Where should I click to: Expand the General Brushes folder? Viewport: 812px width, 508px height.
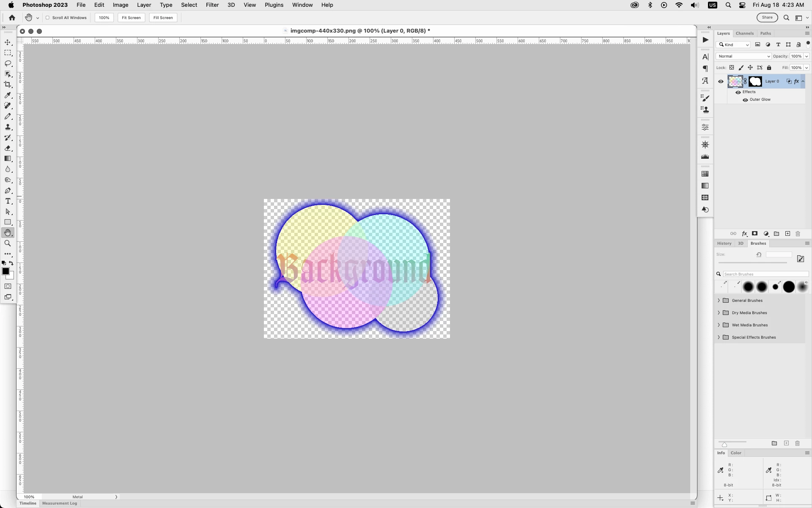(x=719, y=301)
